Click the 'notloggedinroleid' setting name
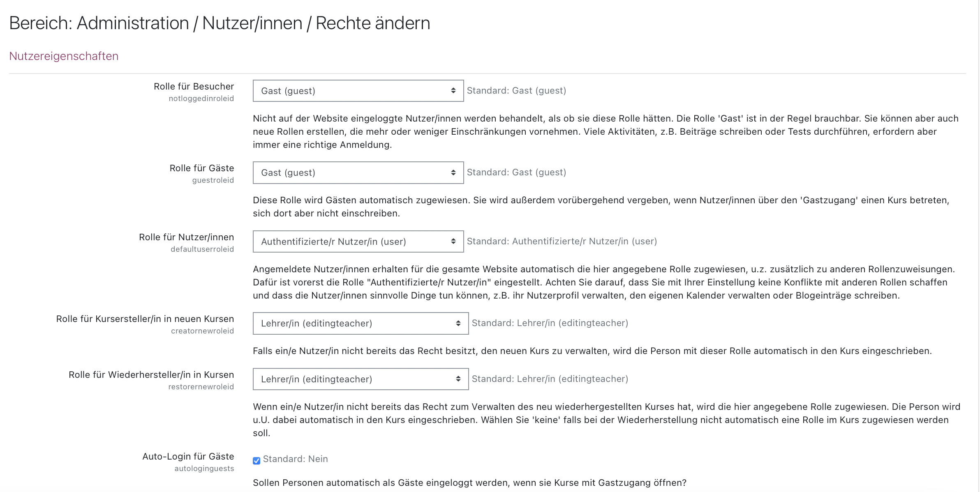The height and width of the screenshot is (492, 980). tap(201, 99)
